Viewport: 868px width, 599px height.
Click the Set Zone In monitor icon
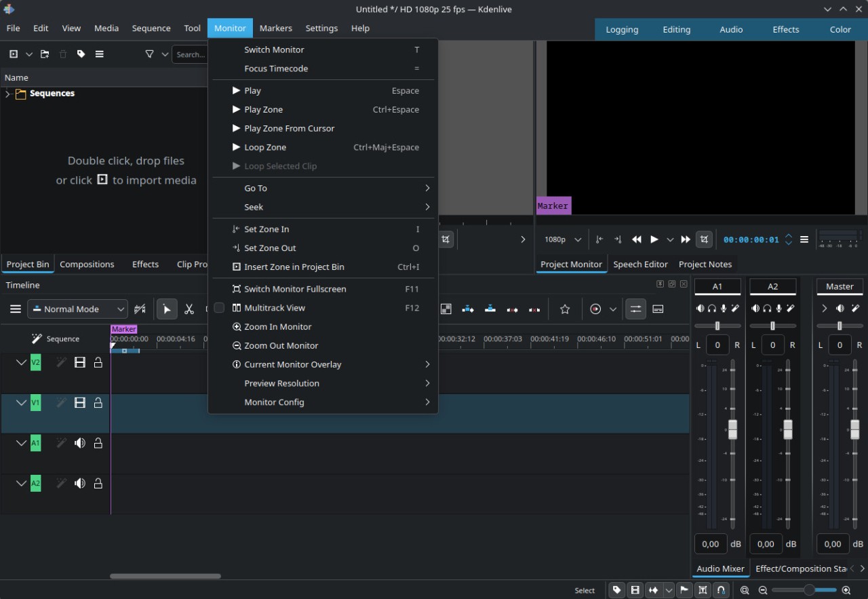(x=599, y=239)
